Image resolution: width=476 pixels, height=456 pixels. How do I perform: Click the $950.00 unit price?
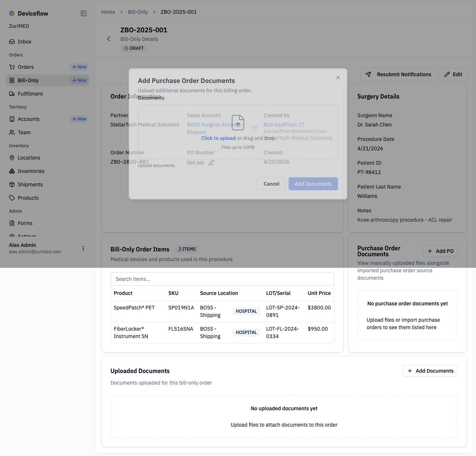pos(318,329)
